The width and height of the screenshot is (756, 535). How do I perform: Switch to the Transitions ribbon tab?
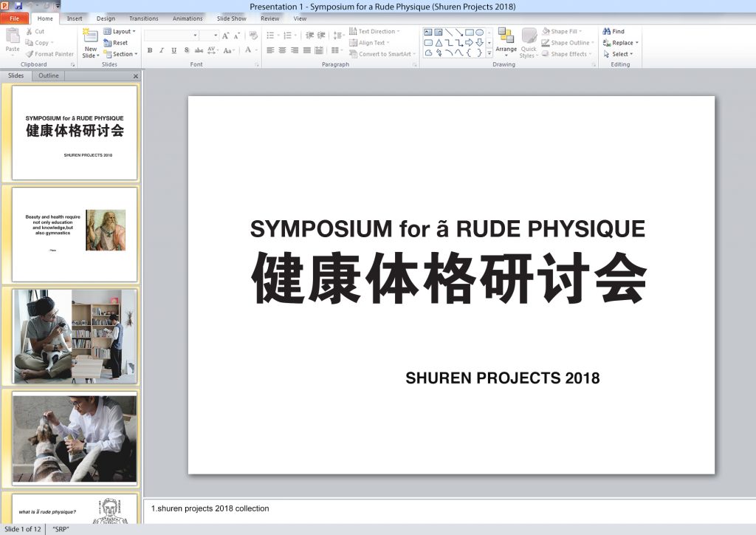143,18
